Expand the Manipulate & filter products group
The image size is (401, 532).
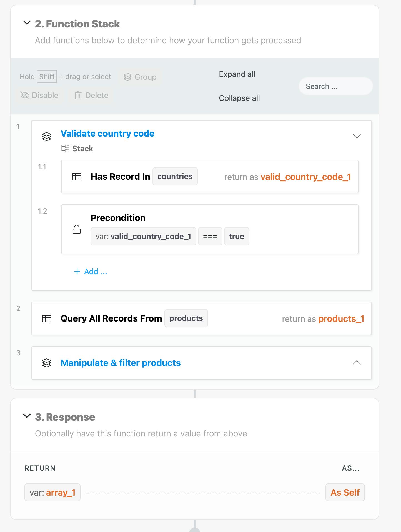tap(357, 363)
